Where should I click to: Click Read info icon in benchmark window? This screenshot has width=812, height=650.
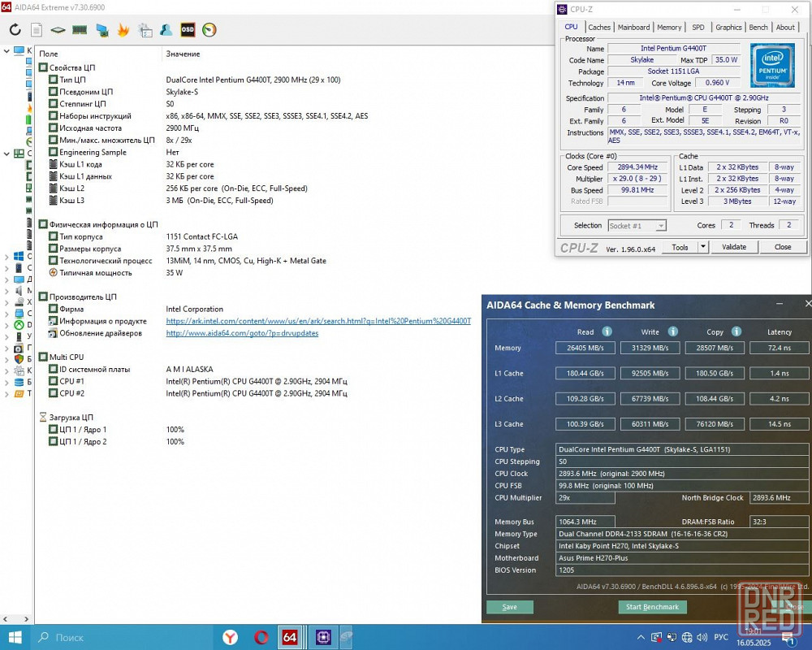(607, 331)
